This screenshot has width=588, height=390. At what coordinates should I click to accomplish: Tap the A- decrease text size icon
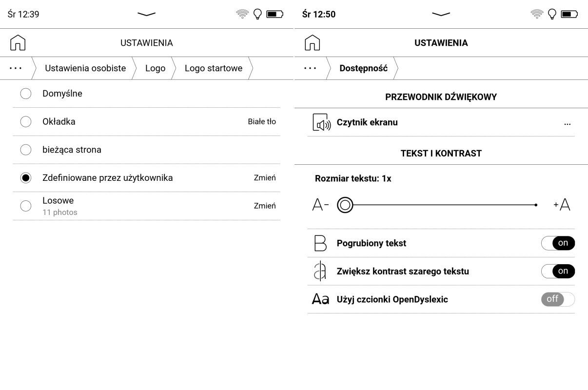pyautogui.click(x=320, y=205)
